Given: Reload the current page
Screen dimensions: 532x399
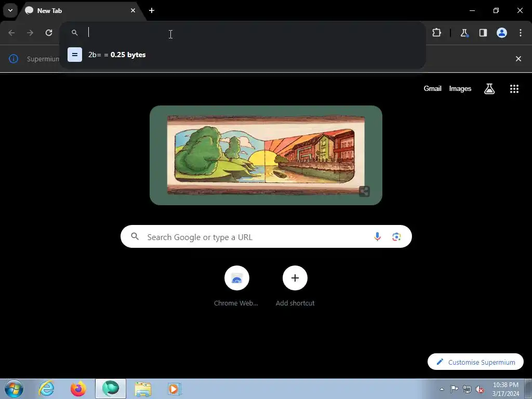Looking at the screenshot, I should pos(49,33).
